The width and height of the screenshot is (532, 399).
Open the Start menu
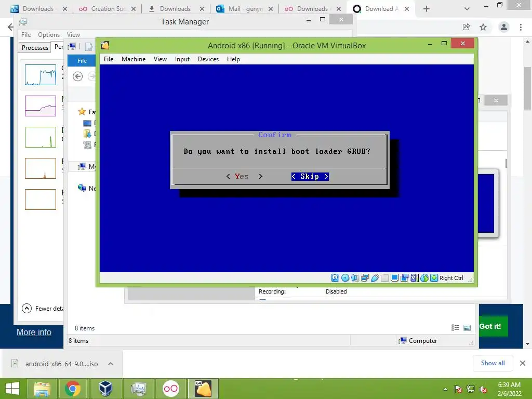[12, 389]
